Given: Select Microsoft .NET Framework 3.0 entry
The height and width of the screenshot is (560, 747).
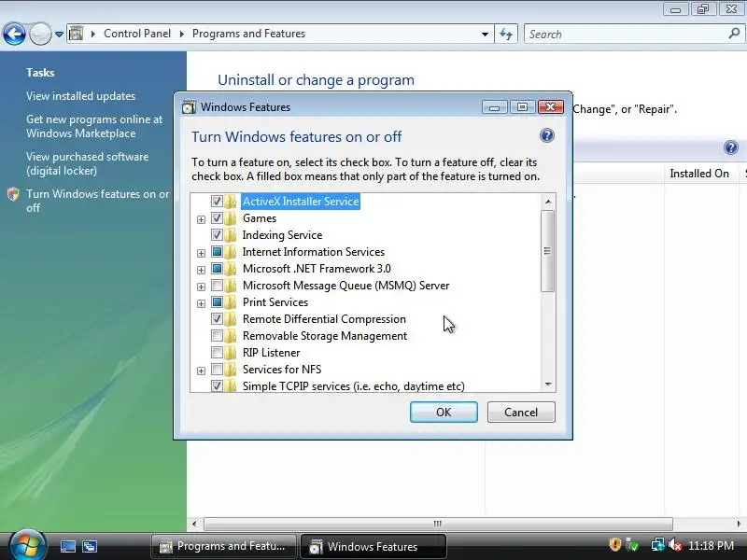Looking at the screenshot, I should coord(317,269).
